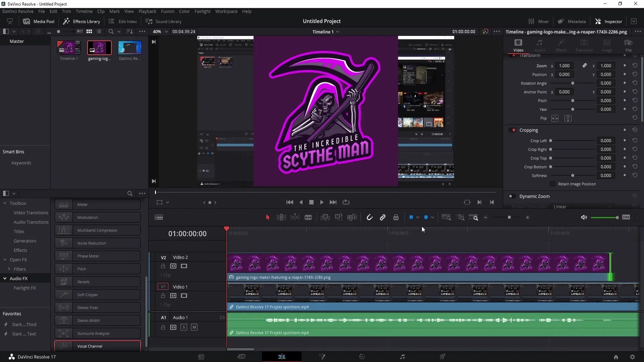
Task: Stop playback in the viewer
Action: 311,202
